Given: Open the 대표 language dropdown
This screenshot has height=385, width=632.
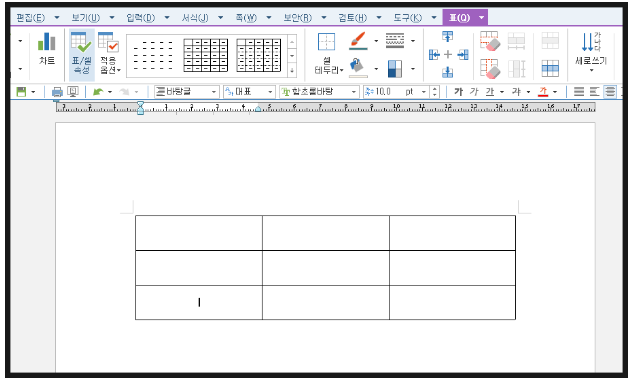Looking at the screenshot, I should [x=249, y=92].
